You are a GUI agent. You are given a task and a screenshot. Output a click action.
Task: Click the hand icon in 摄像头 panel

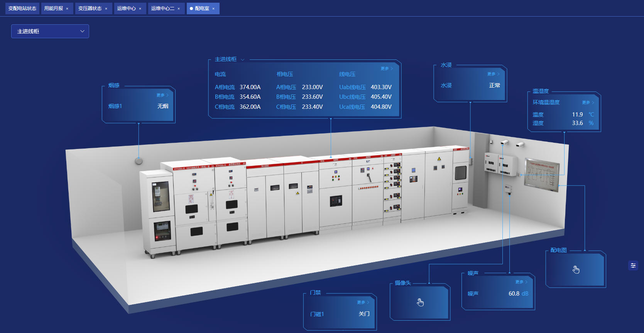point(420,303)
